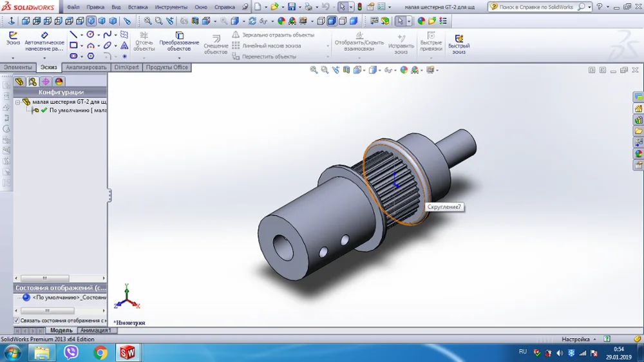The height and width of the screenshot is (362, 644).
Task: Select the Slot sketch tool
Action: [73, 56]
